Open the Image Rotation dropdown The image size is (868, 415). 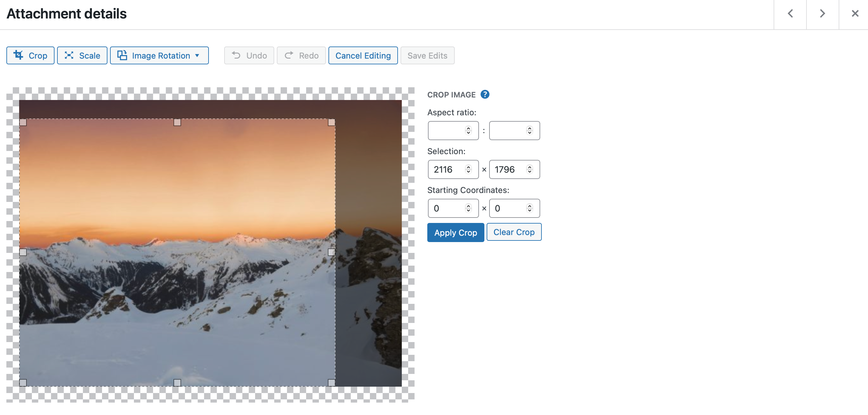[x=197, y=55]
